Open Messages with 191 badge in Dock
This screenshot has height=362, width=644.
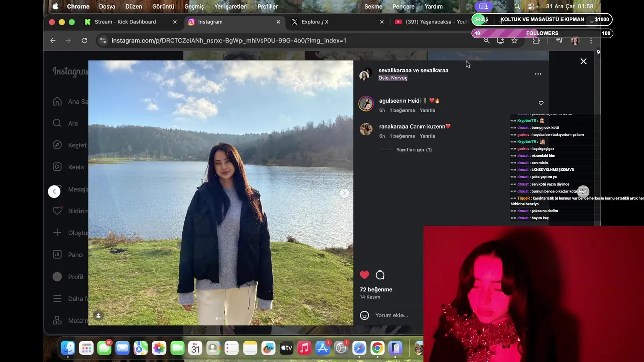[105, 348]
